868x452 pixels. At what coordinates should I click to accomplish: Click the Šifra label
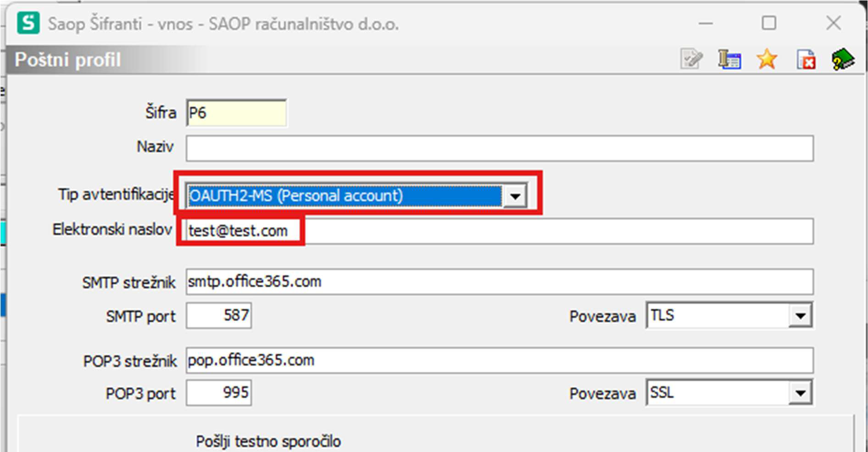click(161, 112)
